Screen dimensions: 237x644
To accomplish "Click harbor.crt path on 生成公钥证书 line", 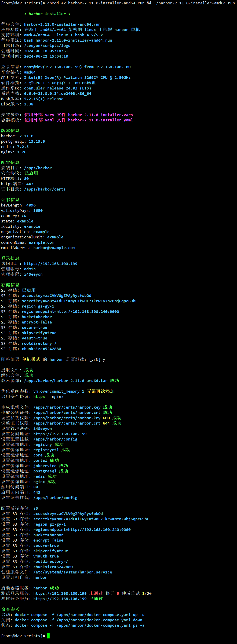I will [x=67, y=413].
